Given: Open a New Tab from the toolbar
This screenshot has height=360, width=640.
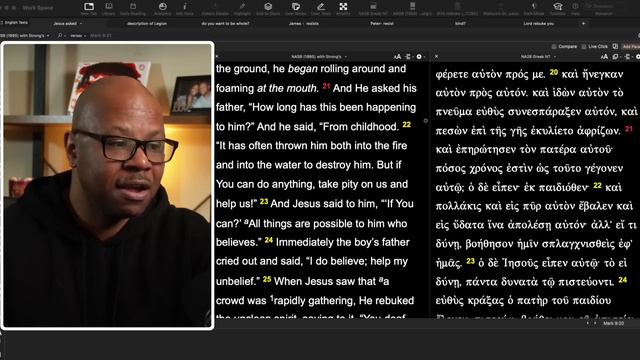Looking at the screenshot, I should tap(89, 8).
